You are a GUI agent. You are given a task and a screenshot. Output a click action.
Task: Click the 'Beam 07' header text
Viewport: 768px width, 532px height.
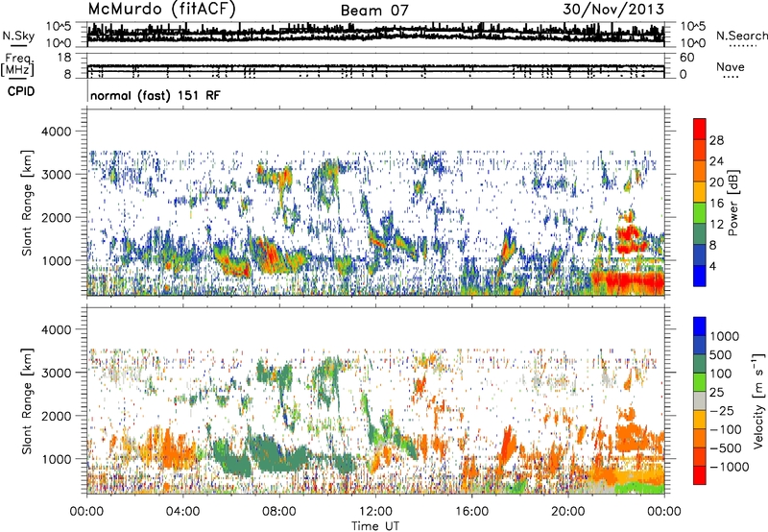click(x=374, y=11)
